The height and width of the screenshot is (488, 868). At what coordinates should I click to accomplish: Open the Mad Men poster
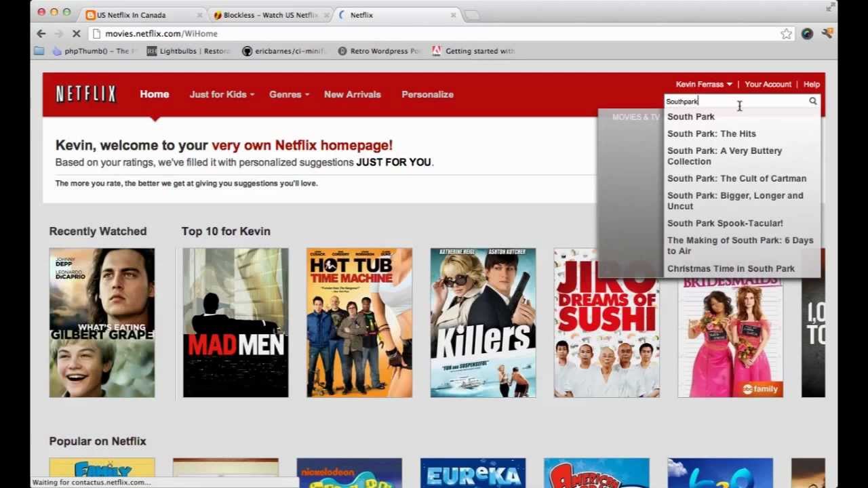click(235, 323)
